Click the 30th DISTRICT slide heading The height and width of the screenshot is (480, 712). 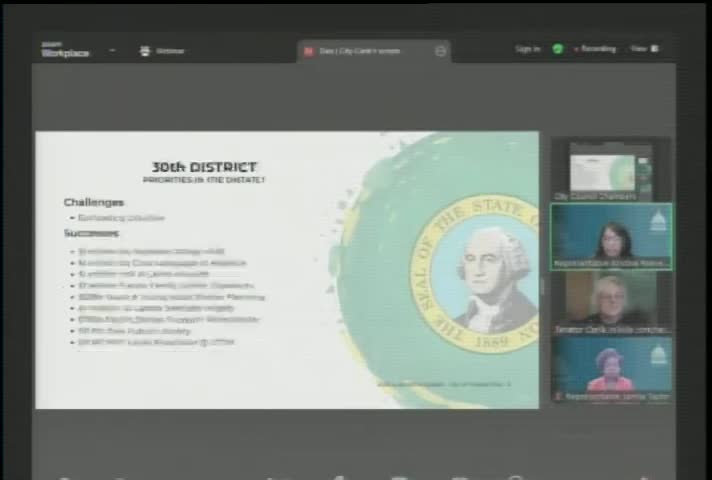point(204,167)
